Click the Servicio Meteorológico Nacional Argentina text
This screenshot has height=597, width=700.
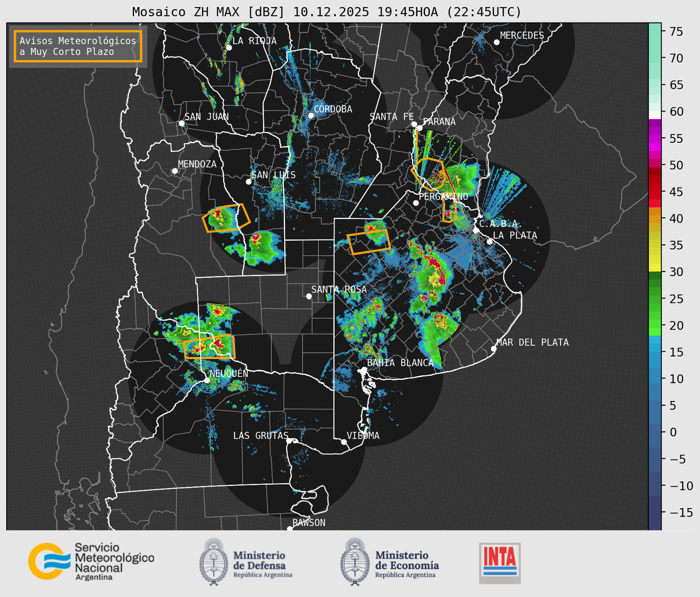click(x=114, y=562)
